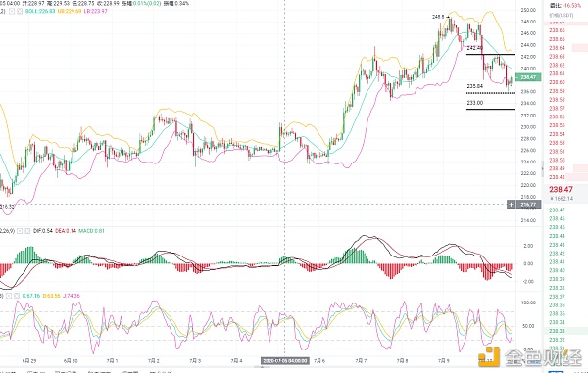Click the 233.00 support line label
The height and width of the screenshot is (373, 588).
[x=475, y=103]
